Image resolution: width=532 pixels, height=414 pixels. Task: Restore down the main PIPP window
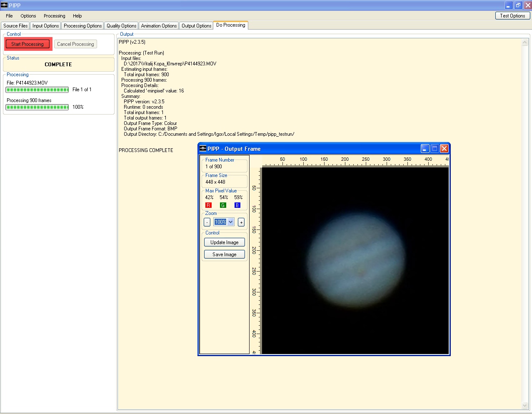pyautogui.click(x=518, y=5)
